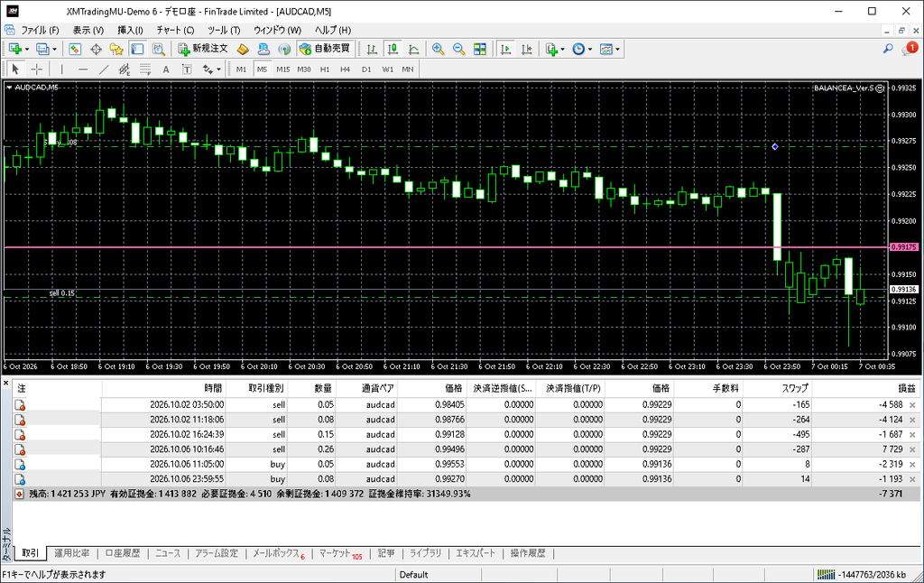Select the crosshair tool
This screenshot has width=924, height=583.
(37, 69)
